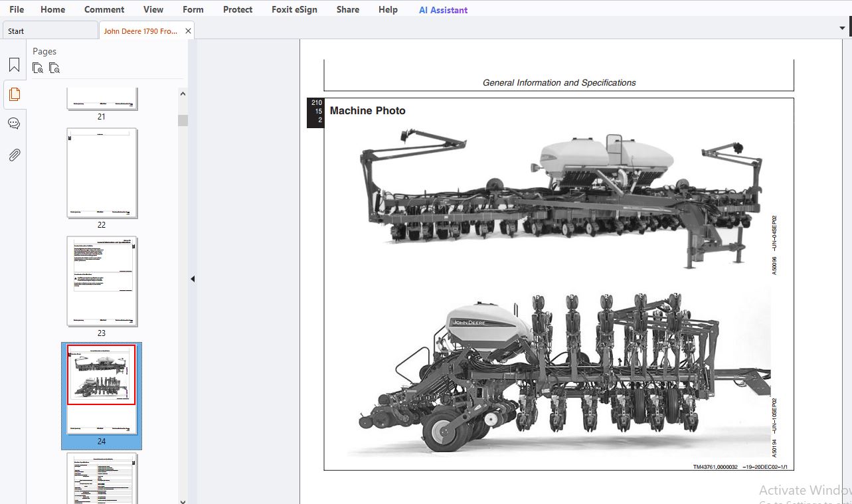
Task: Select page 21 thumbnail
Action: 102,98
